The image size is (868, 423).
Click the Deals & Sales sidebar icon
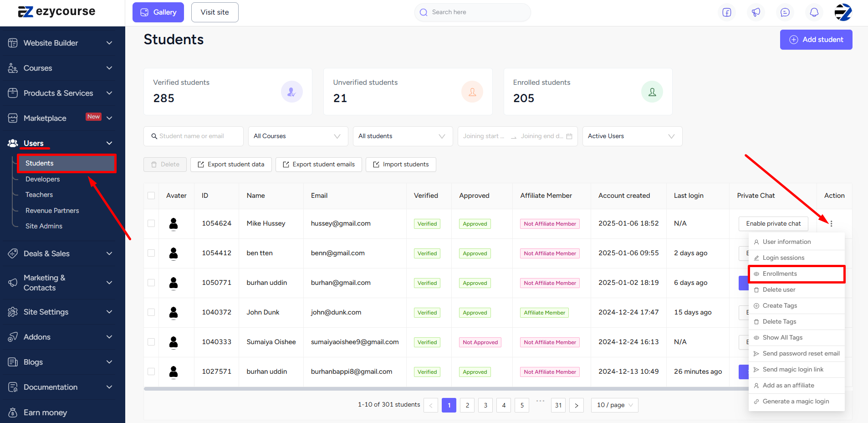point(13,253)
